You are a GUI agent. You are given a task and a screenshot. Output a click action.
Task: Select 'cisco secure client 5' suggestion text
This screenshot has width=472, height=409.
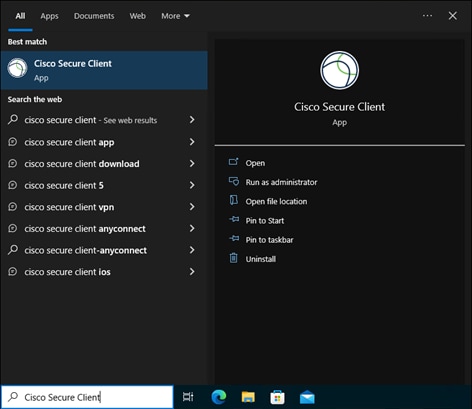click(x=64, y=185)
